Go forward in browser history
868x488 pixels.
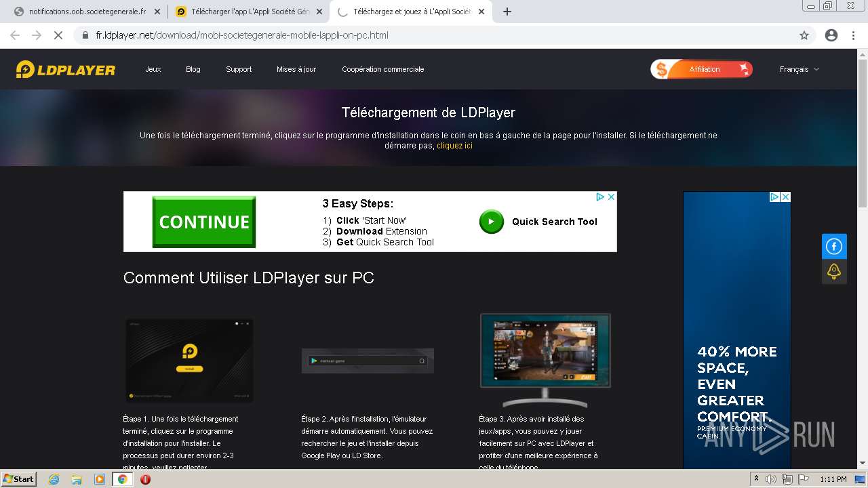click(x=37, y=35)
